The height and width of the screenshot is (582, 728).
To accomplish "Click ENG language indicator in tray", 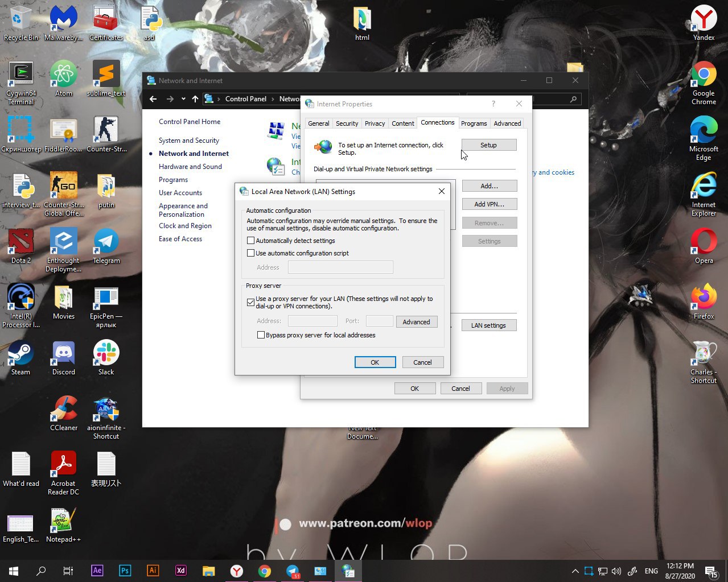I will click(651, 571).
